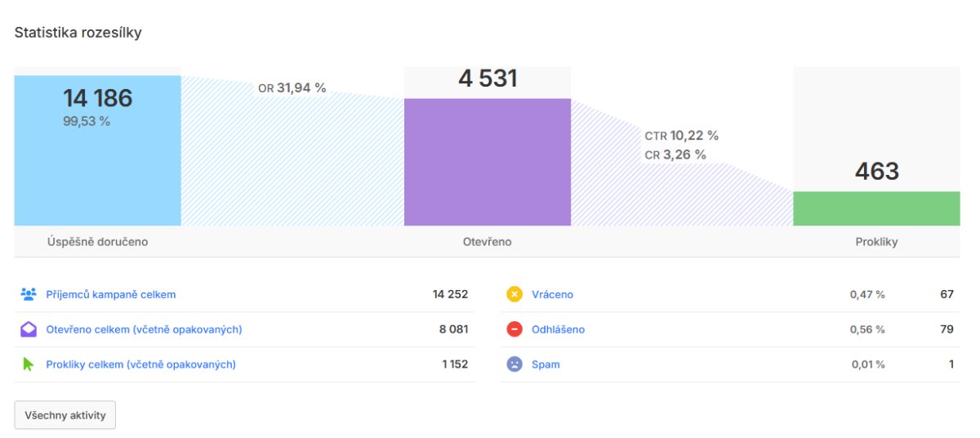Screen dimensions: 980x438
Task: Click the purple Otevřeno funnel bar
Action: [x=488, y=162]
